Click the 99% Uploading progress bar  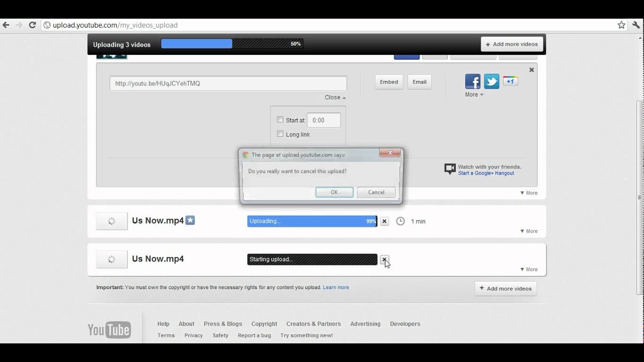coord(312,221)
